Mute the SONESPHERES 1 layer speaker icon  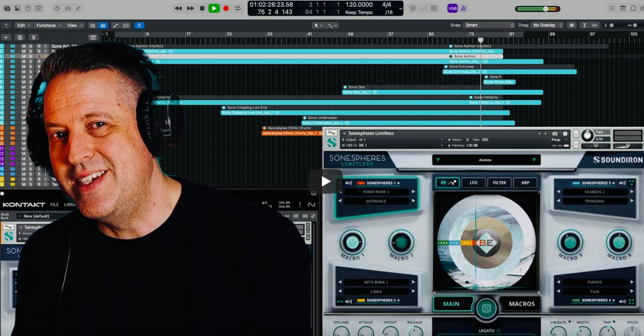[348, 183]
